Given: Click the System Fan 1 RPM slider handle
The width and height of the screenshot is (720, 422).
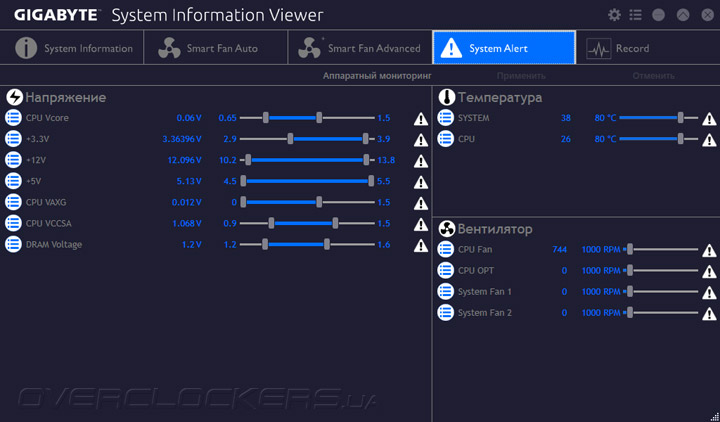Looking at the screenshot, I should 629,292.
